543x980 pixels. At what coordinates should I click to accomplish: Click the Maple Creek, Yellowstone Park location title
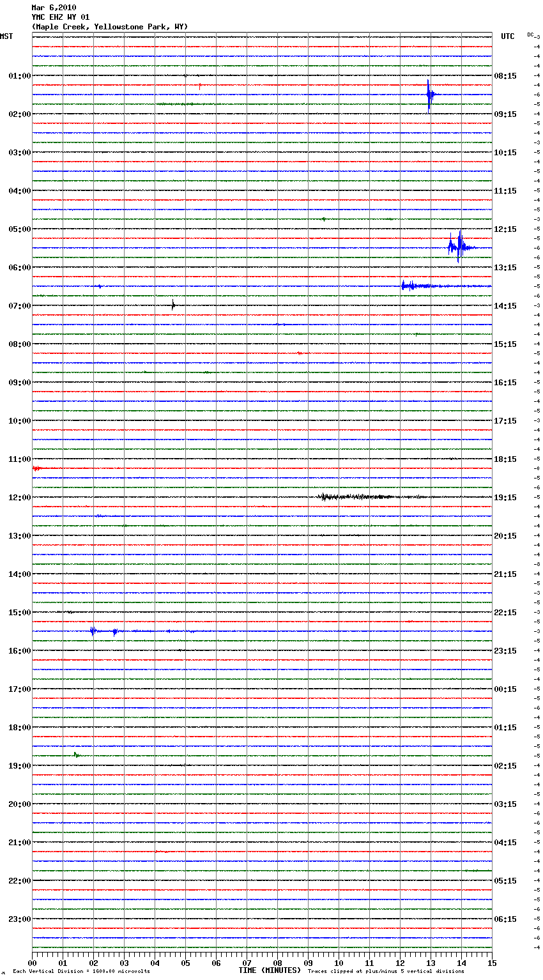110,27
